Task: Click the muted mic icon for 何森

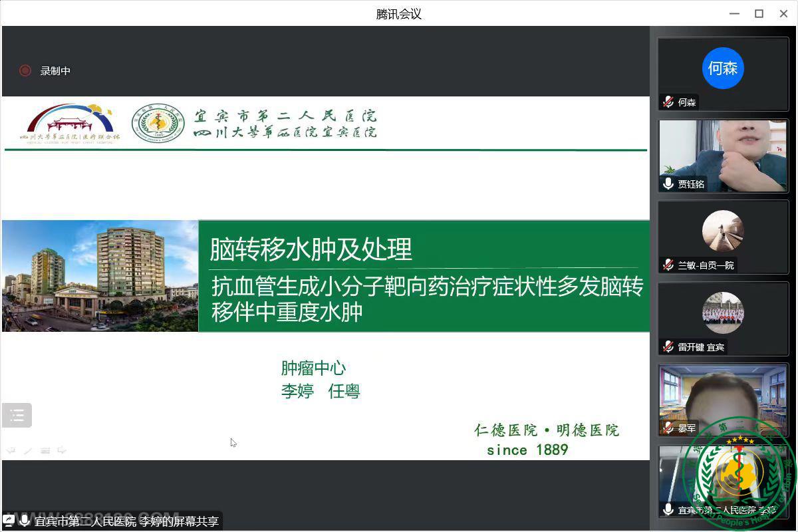Action: pyautogui.click(x=668, y=102)
